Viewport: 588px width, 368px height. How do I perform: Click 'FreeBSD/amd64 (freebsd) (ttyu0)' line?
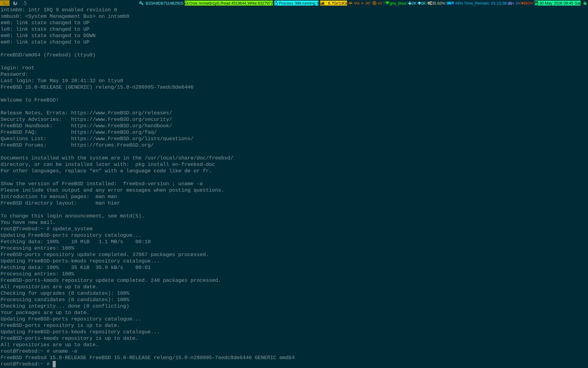(48, 55)
